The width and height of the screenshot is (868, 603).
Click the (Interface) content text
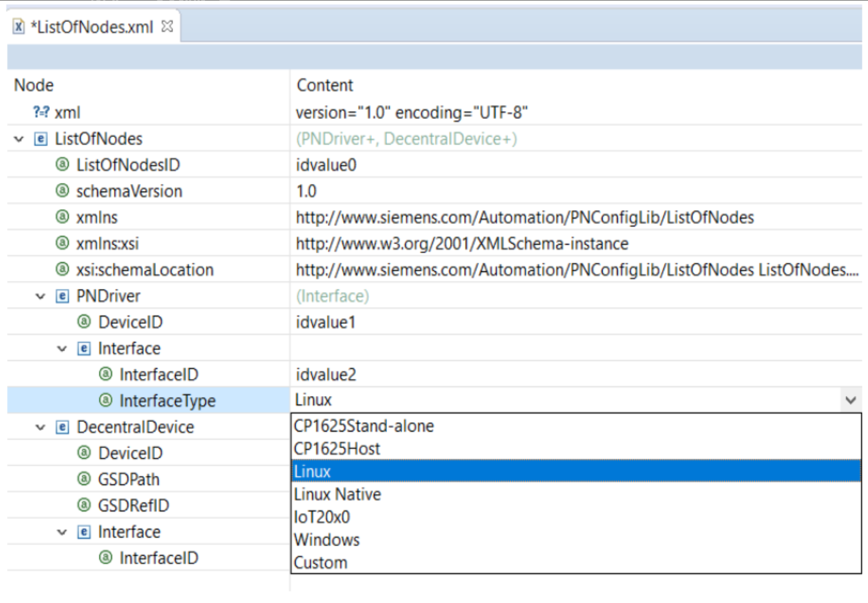click(333, 296)
